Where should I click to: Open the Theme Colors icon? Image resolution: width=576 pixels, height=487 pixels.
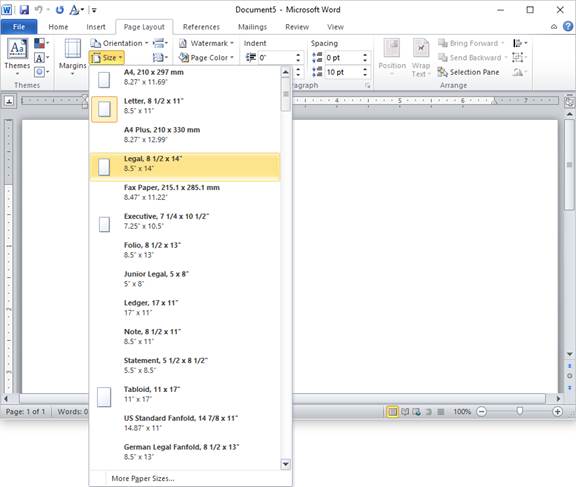[x=41, y=43]
